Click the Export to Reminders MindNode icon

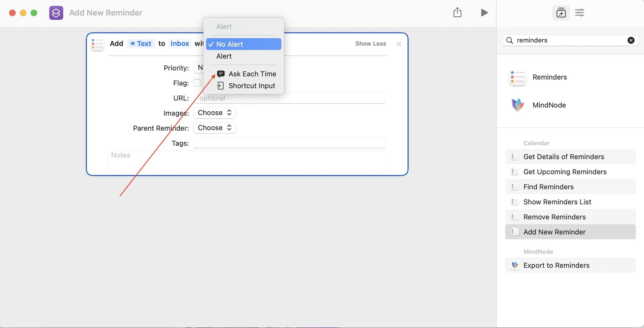point(515,265)
